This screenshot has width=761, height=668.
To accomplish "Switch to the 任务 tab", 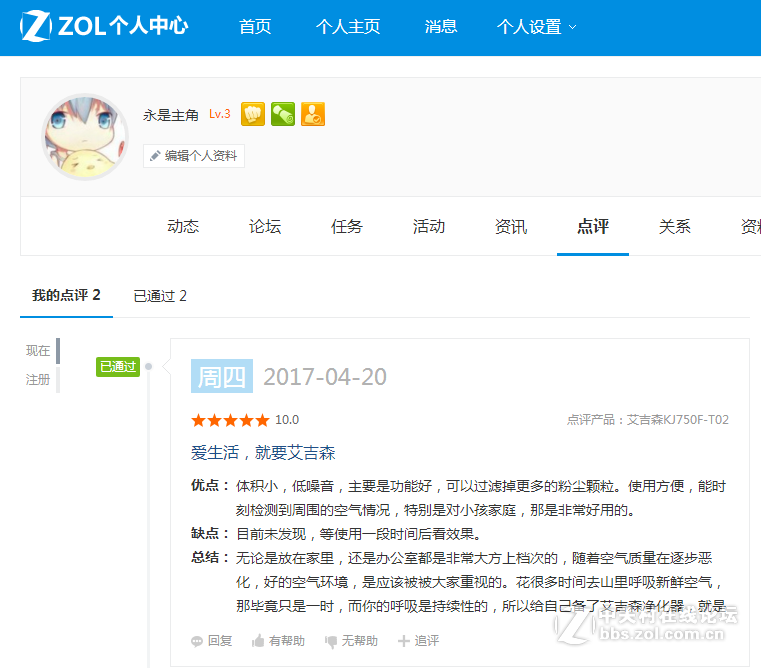I will coord(347,226).
